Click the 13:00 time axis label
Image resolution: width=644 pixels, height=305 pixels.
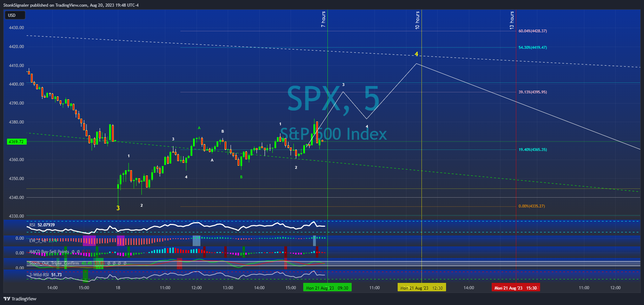click(x=228, y=288)
